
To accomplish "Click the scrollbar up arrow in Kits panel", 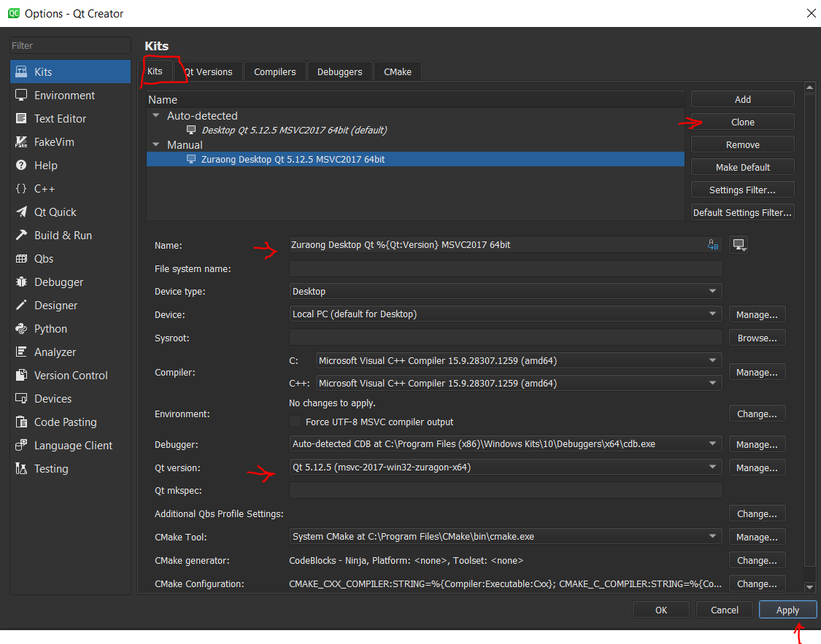I will pyautogui.click(x=809, y=88).
